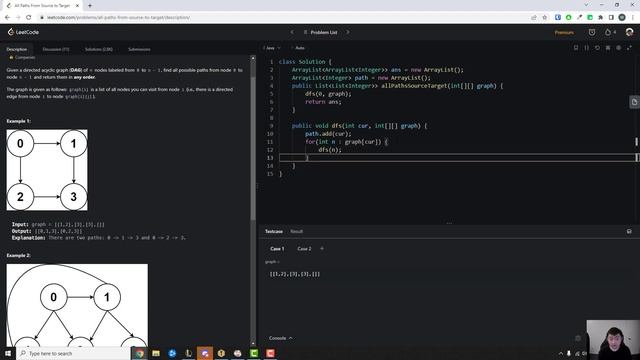
Task: Open the tab search dropdown chevron
Action: [587, 5]
